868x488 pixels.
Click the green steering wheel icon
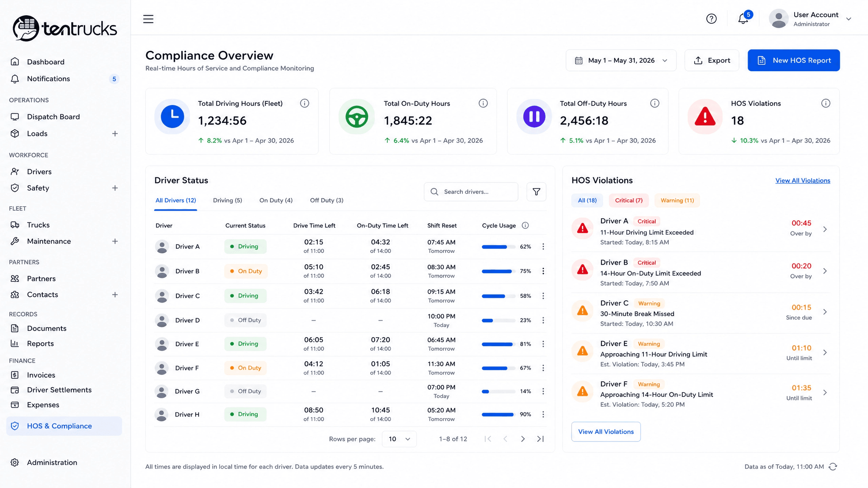point(356,116)
